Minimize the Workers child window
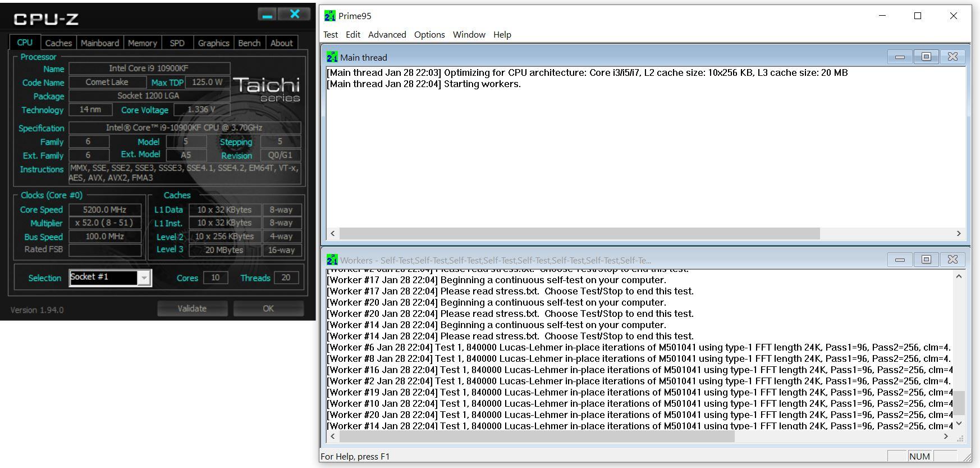The width and height of the screenshot is (980, 468). coord(900,260)
